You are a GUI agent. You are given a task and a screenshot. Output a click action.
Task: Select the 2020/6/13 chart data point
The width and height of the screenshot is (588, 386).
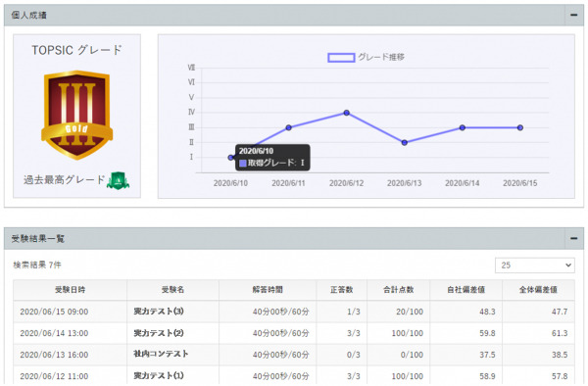pyautogui.click(x=404, y=142)
